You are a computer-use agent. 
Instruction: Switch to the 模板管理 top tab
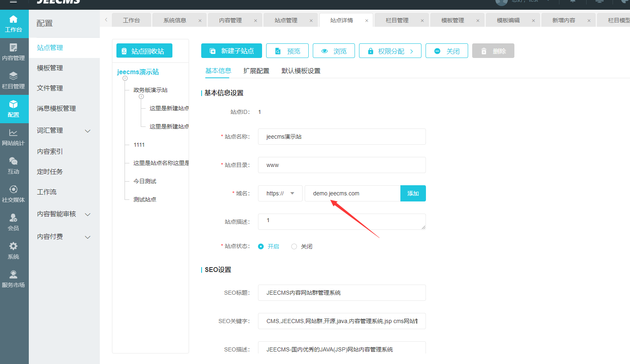452,20
